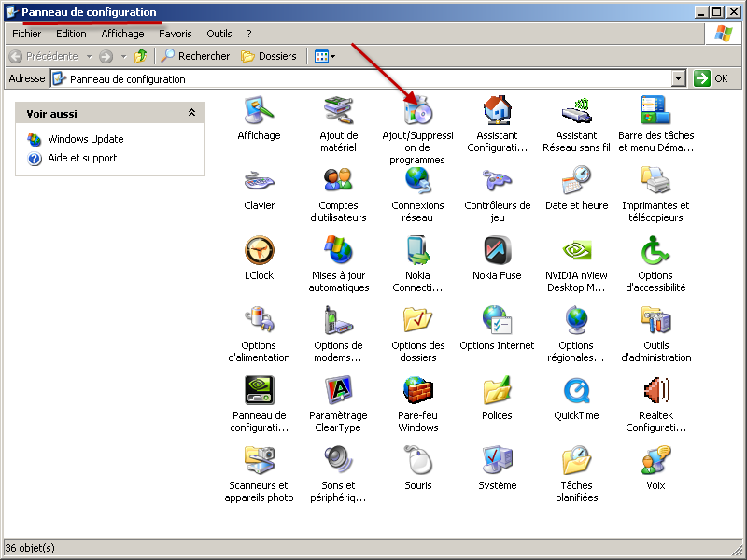Open the Fichier menu
This screenshot has height=560, width=747.
pyautogui.click(x=27, y=34)
